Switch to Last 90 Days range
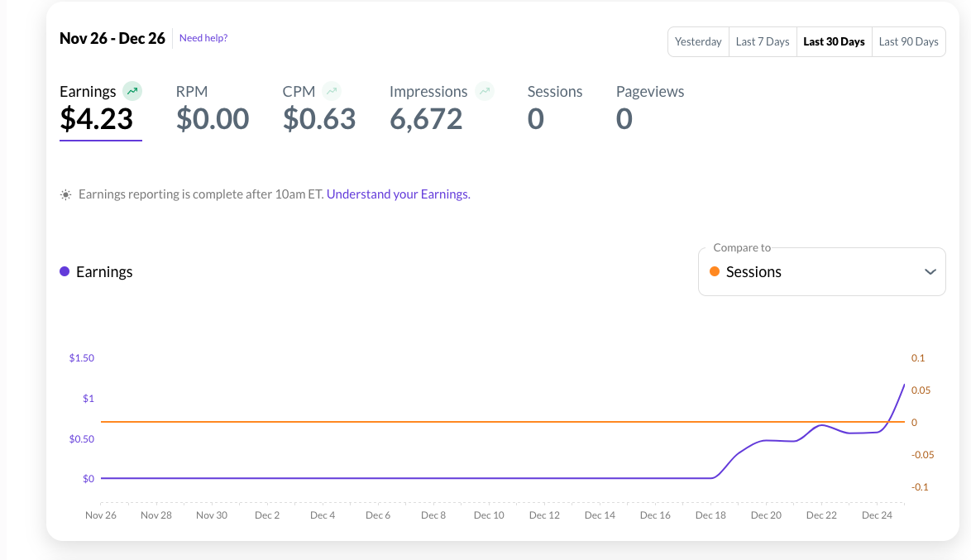This screenshot has height=560, width=971. click(908, 41)
